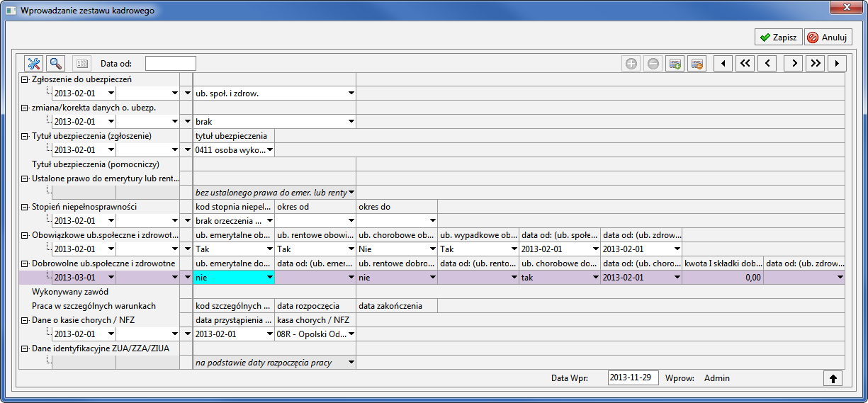
Task: Click 'kod stopnia niepeł...' column header
Action: point(234,207)
